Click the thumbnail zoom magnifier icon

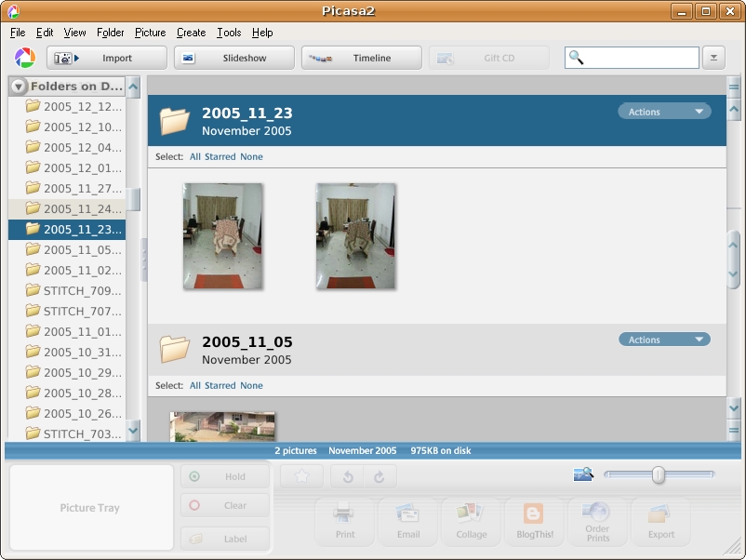coord(584,473)
